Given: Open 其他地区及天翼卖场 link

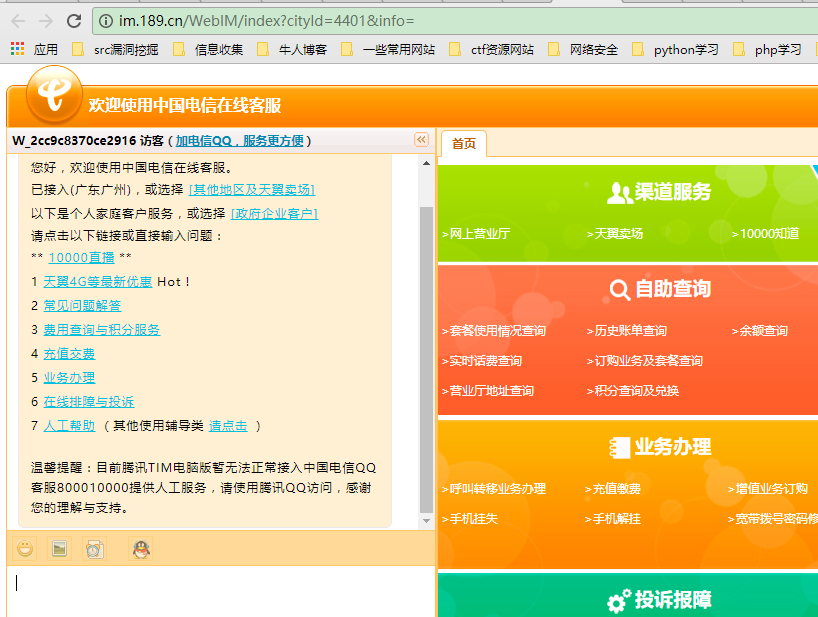Looking at the screenshot, I should coord(251,190).
